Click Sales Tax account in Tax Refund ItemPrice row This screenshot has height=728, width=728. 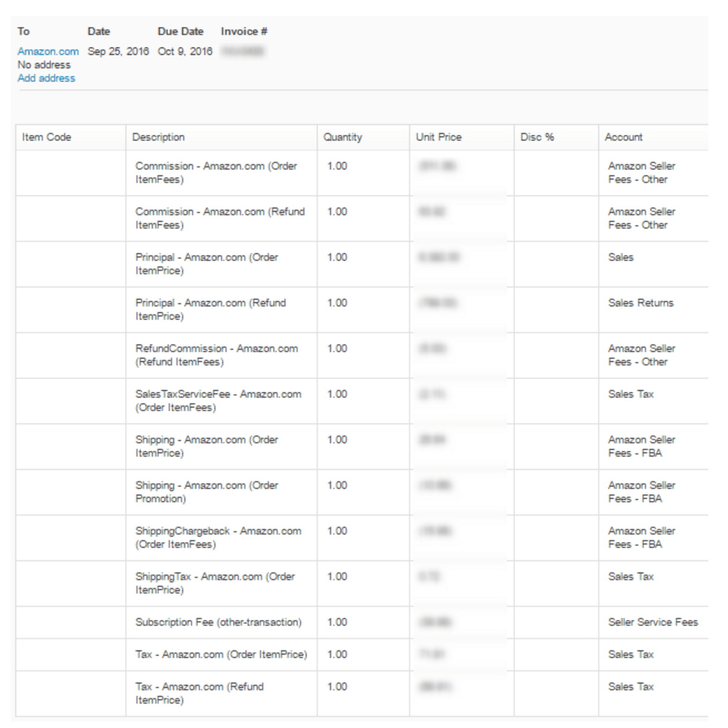(653, 693)
